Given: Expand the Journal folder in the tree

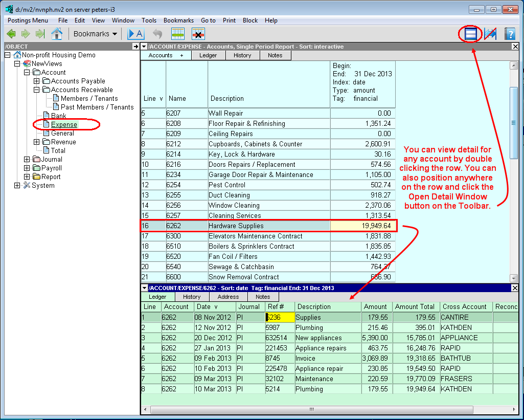Looking at the screenshot, I should (x=27, y=159).
